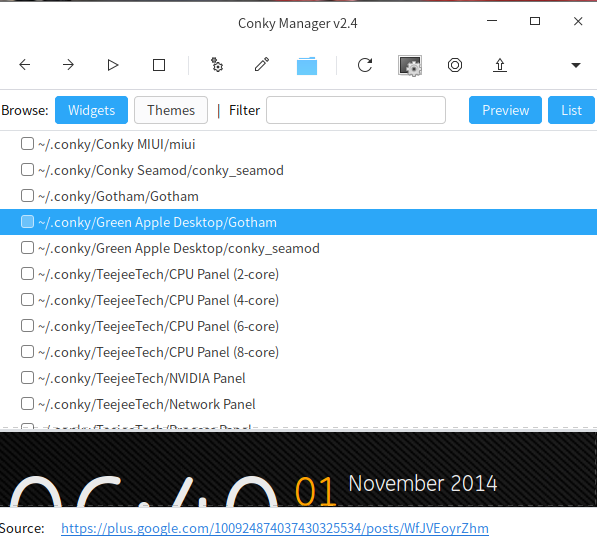
Task: Select TeejeeTech/CPU Panel (6-core) row text
Action: [x=158, y=326]
